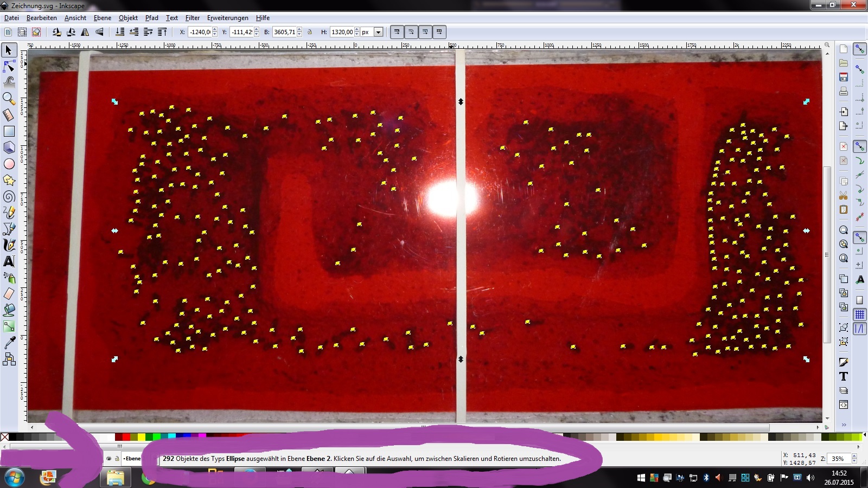Toggle the width/height ratio lock

pyautogui.click(x=310, y=32)
